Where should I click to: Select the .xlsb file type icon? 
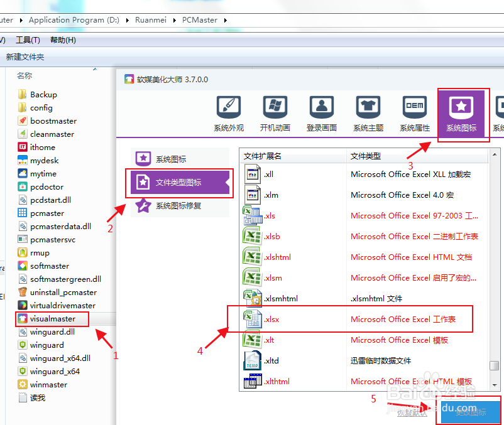tap(253, 236)
